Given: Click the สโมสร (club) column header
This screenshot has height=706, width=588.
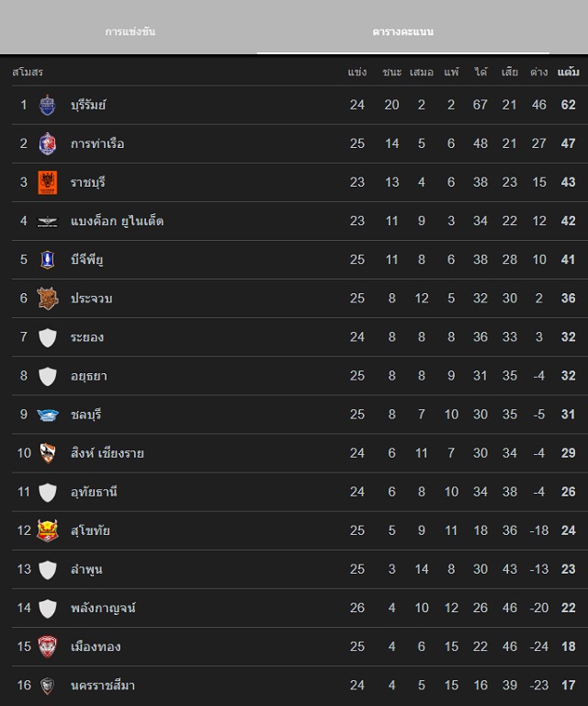Looking at the screenshot, I should 28,72.
